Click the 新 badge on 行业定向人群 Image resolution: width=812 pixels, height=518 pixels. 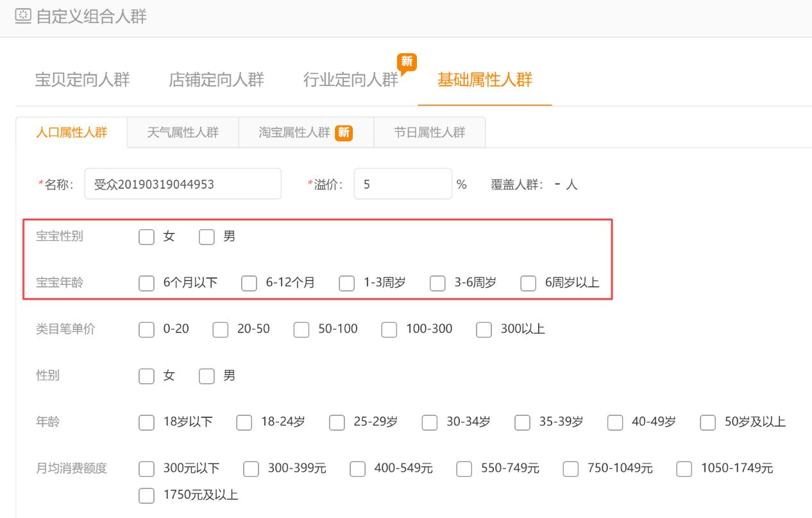(405, 63)
